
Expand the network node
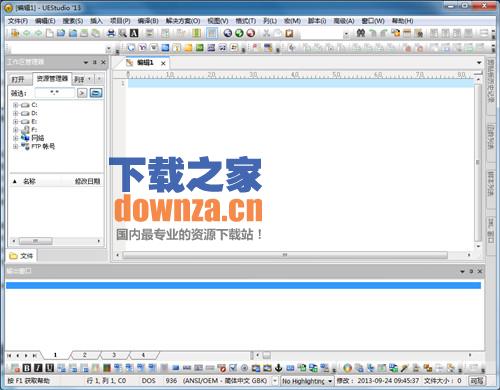(15, 138)
